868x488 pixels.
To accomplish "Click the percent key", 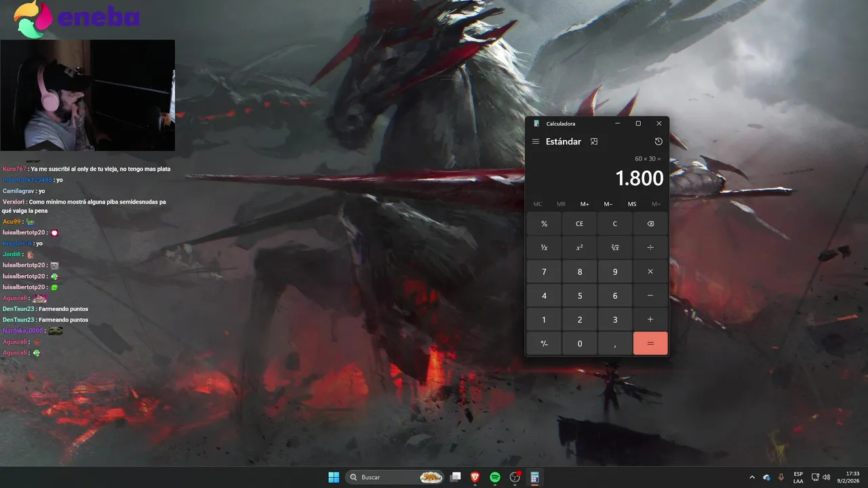I will coord(544,224).
